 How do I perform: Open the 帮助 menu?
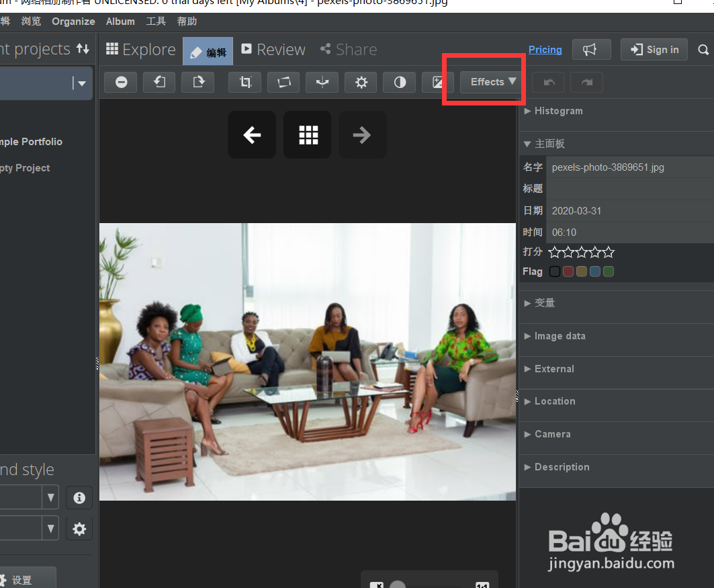tap(187, 22)
